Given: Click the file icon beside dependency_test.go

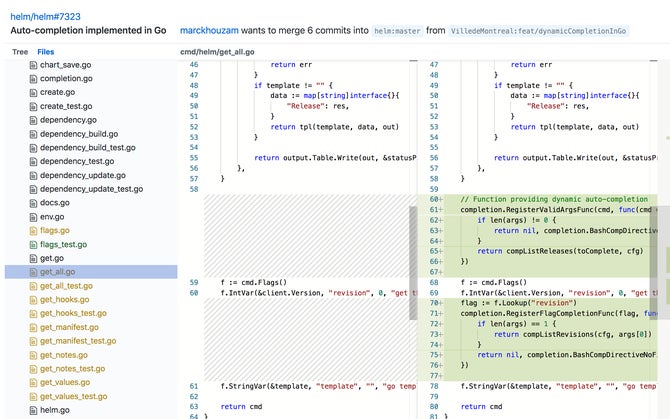Looking at the screenshot, I should click(33, 162).
